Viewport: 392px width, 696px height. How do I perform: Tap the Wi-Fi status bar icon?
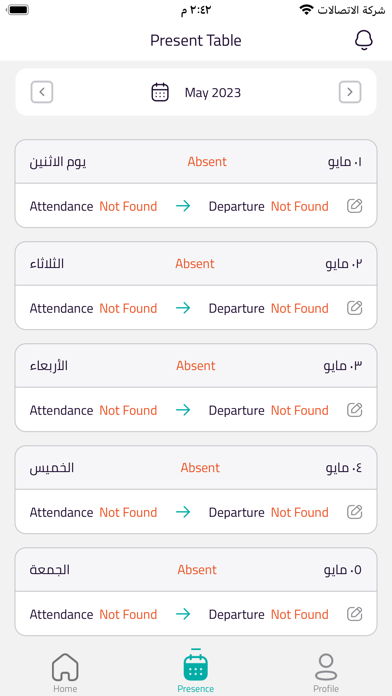click(306, 9)
